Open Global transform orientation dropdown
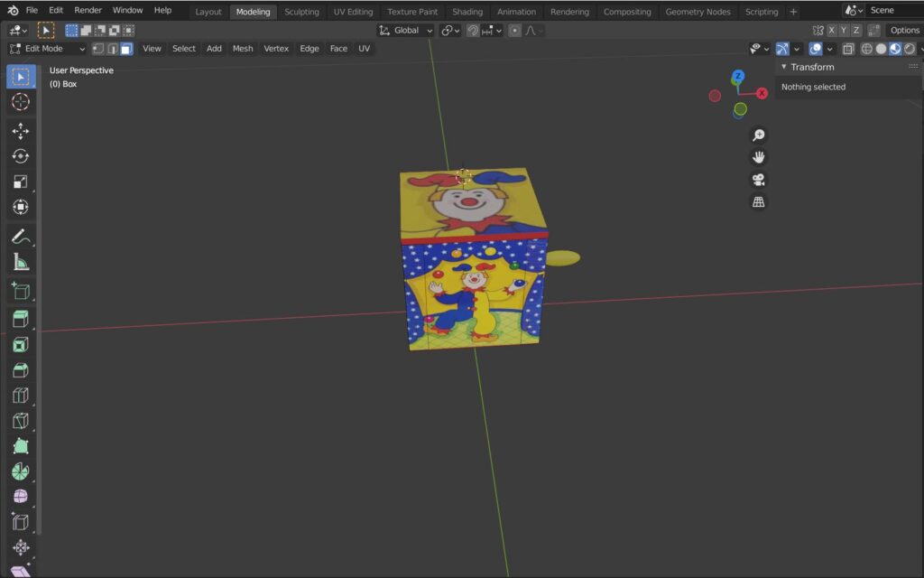924x578 pixels. coord(405,30)
